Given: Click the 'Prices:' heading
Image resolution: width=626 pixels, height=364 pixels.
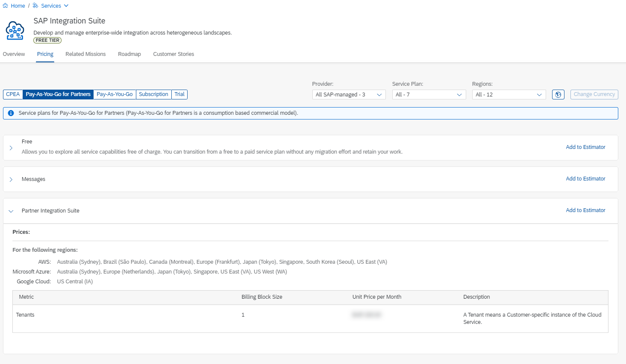Looking at the screenshot, I should click(21, 232).
